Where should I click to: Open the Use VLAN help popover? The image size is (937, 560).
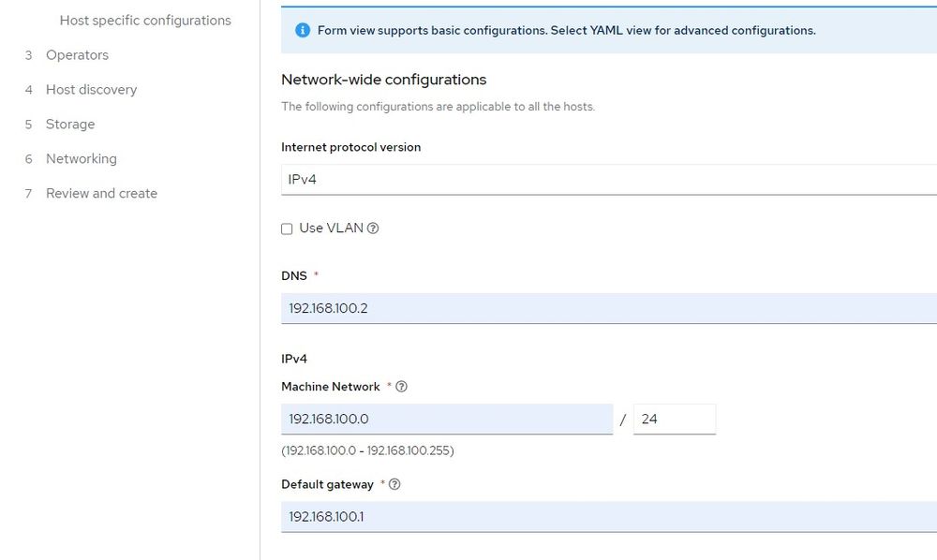(x=373, y=228)
